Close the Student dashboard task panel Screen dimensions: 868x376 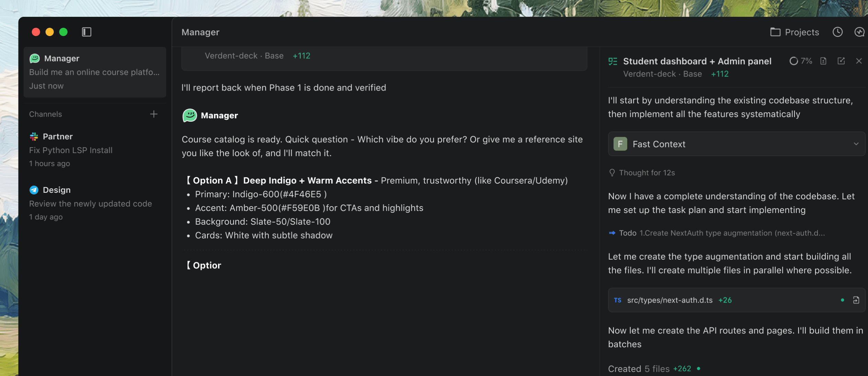click(x=859, y=61)
